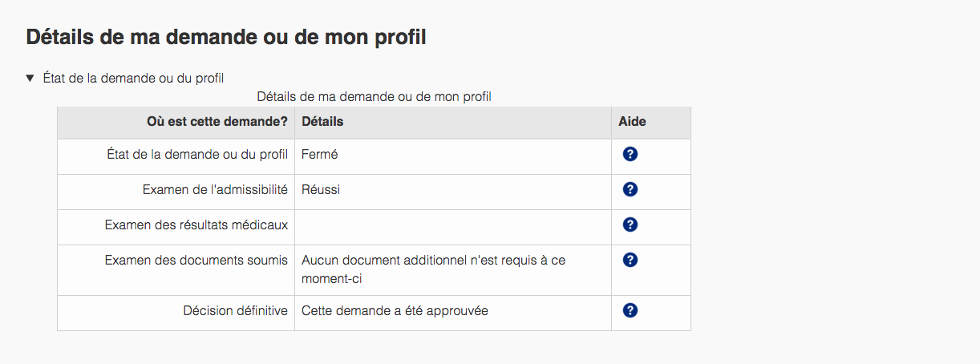Click the 'Examen de l'admissibilité' row label
The width and height of the screenshot is (980, 364).
215,190
